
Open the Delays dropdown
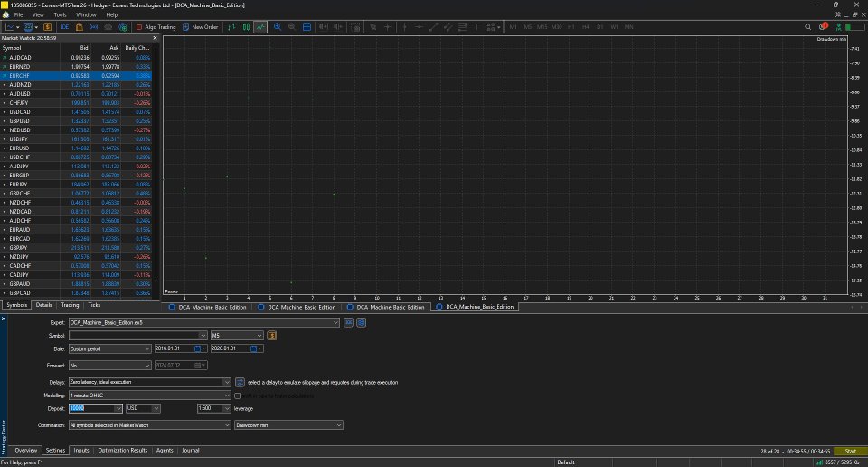click(149, 382)
